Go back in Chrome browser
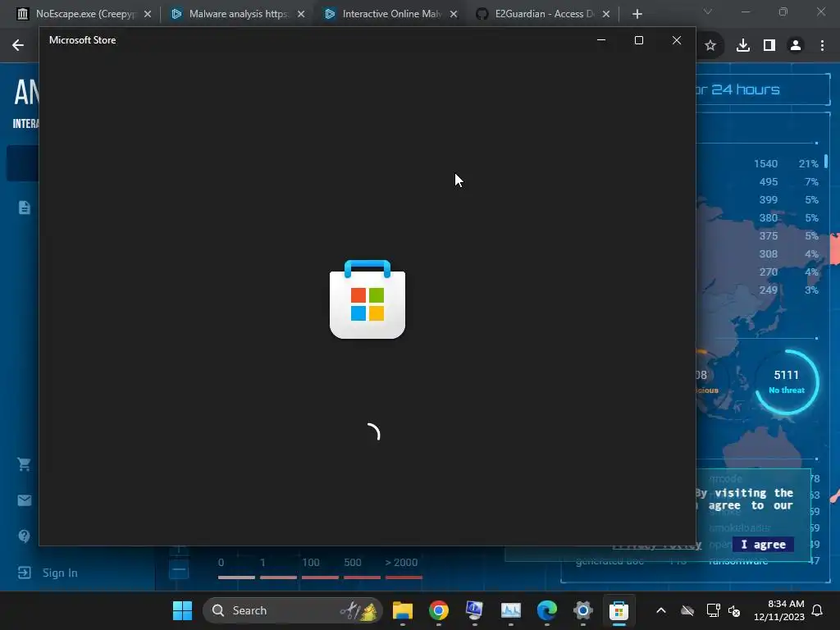Image resolution: width=840 pixels, height=630 pixels. [x=18, y=45]
